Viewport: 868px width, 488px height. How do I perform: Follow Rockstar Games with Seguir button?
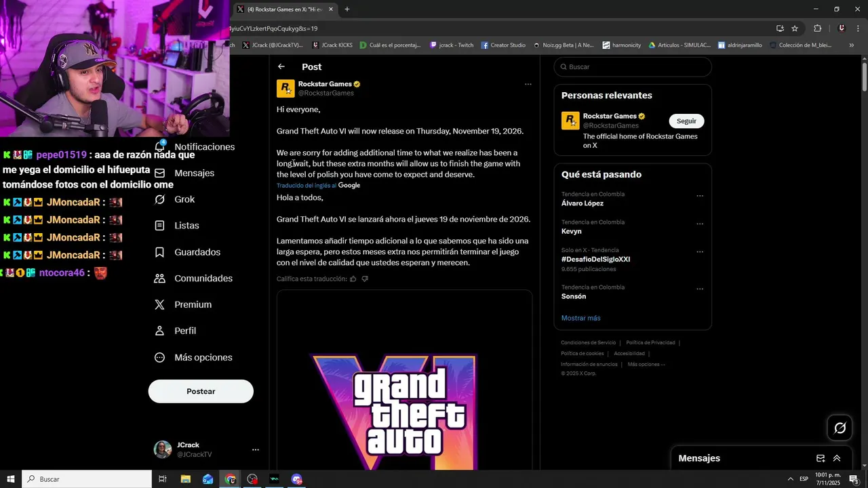(x=686, y=121)
